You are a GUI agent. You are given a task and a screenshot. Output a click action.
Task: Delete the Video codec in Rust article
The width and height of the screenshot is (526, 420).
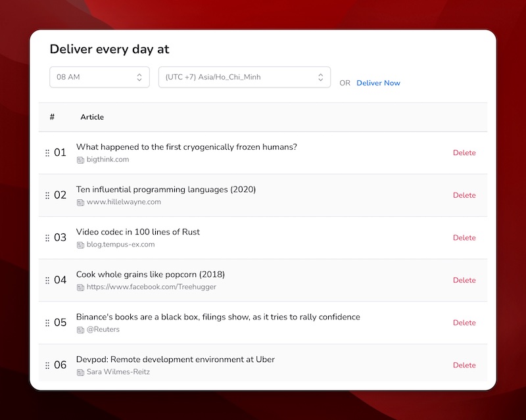coord(464,238)
